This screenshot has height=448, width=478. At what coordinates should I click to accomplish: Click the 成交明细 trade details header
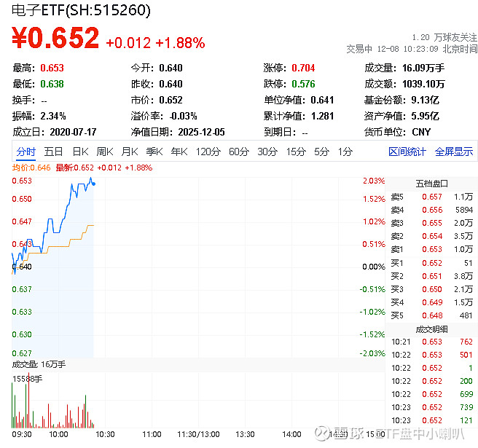(431, 329)
